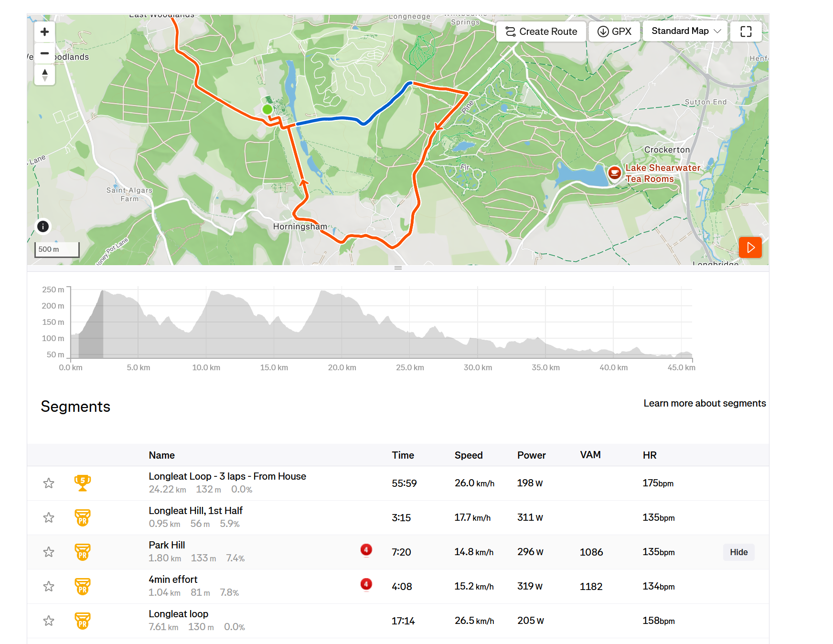This screenshot has width=833, height=644.
Task: Zoom out of the map
Action: tap(44, 53)
